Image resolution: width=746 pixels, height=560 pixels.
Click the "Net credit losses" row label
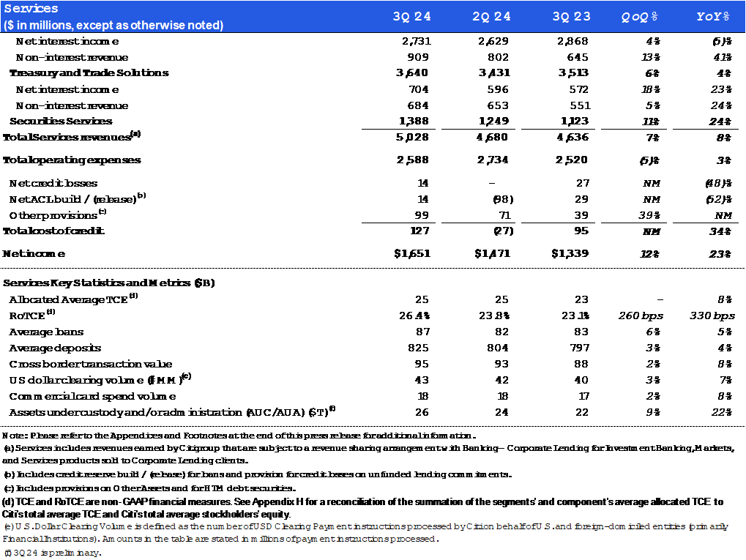click(53, 183)
